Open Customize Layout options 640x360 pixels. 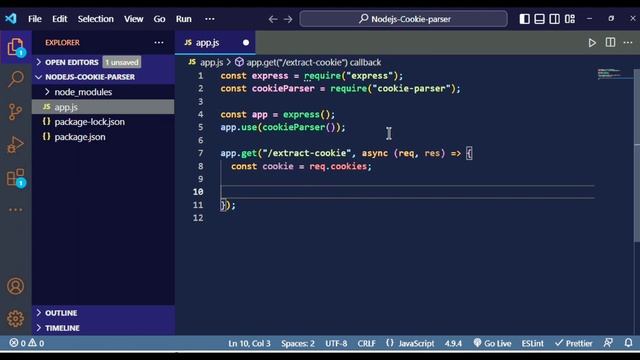[570, 19]
